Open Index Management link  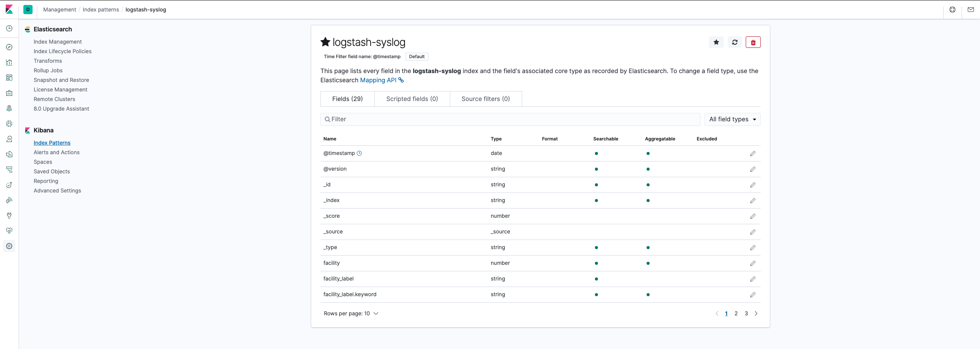point(57,42)
